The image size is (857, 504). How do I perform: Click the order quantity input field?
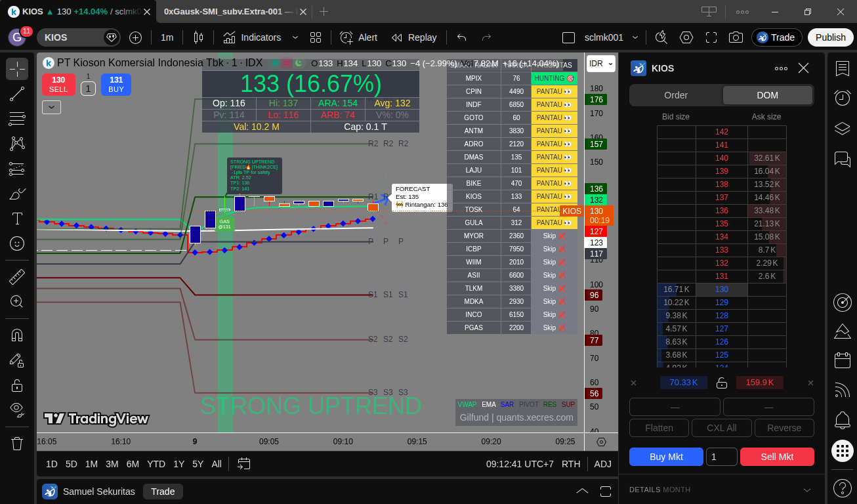point(721,457)
